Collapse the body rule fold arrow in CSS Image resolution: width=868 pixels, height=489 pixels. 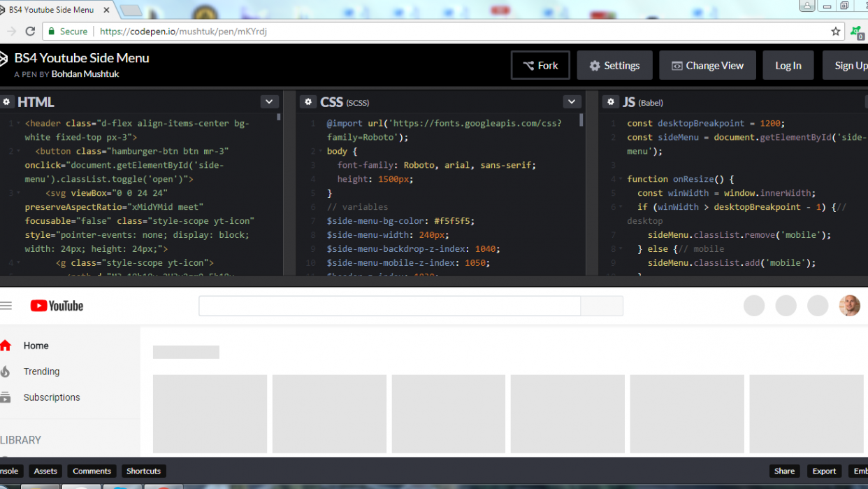tap(321, 151)
